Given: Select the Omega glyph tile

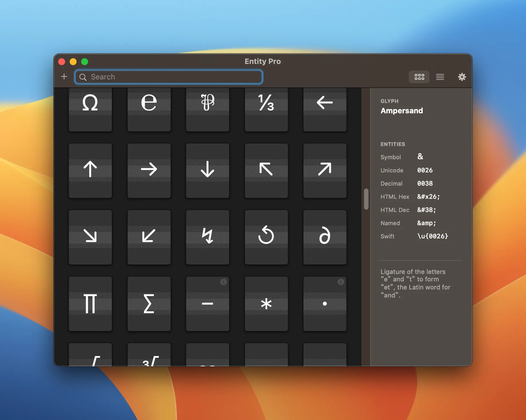Looking at the screenshot, I should pos(90,110).
